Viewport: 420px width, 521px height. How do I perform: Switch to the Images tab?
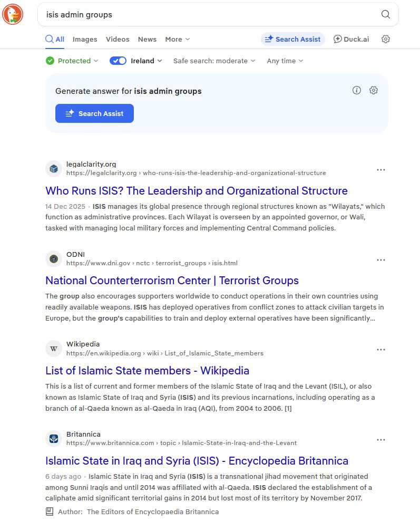click(85, 39)
